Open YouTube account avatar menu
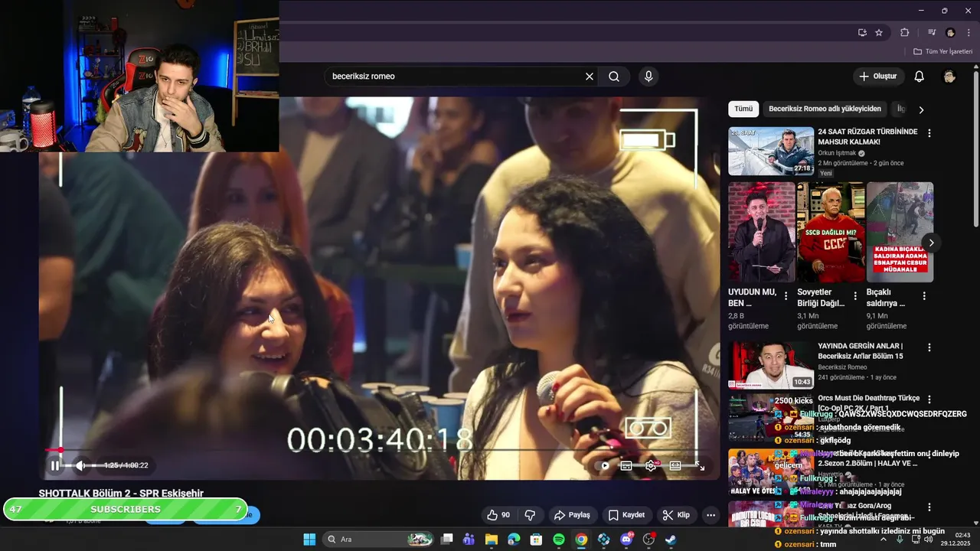The width and height of the screenshot is (980, 551). point(949,77)
